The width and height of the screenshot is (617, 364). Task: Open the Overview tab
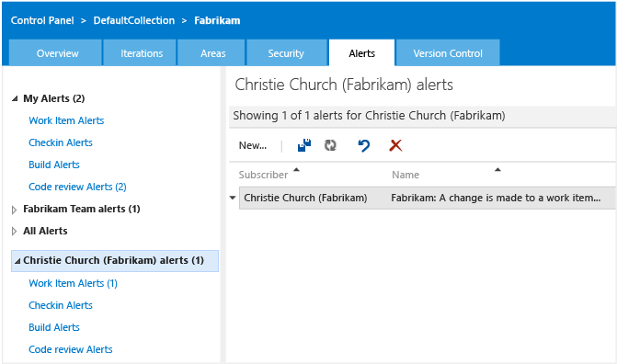pos(55,52)
